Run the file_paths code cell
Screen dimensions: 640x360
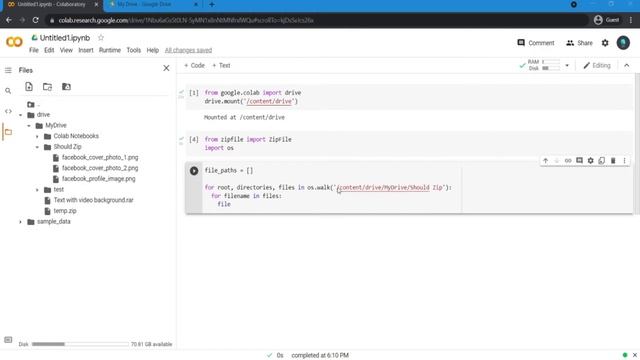point(194,171)
